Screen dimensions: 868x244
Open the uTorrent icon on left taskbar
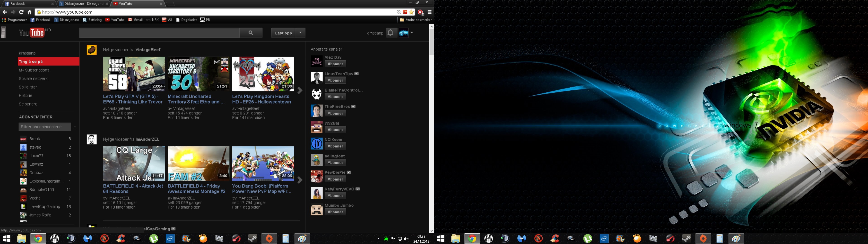pyautogui.click(x=154, y=239)
